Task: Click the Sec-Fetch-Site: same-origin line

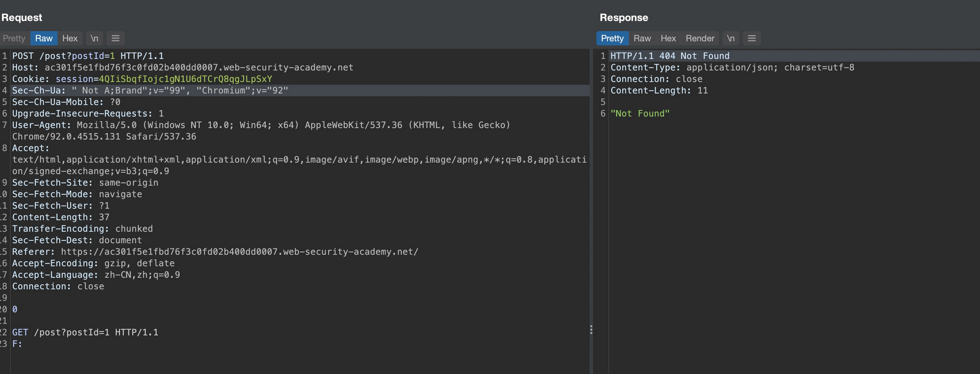Action: tap(85, 183)
